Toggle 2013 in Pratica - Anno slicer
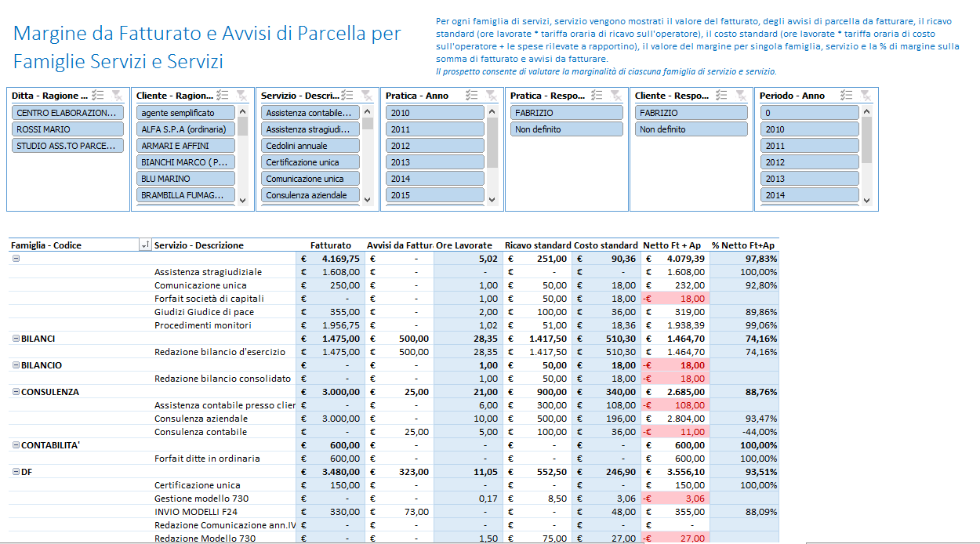This screenshot has width=980, height=544. pyautogui.click(x=435, y=162)
